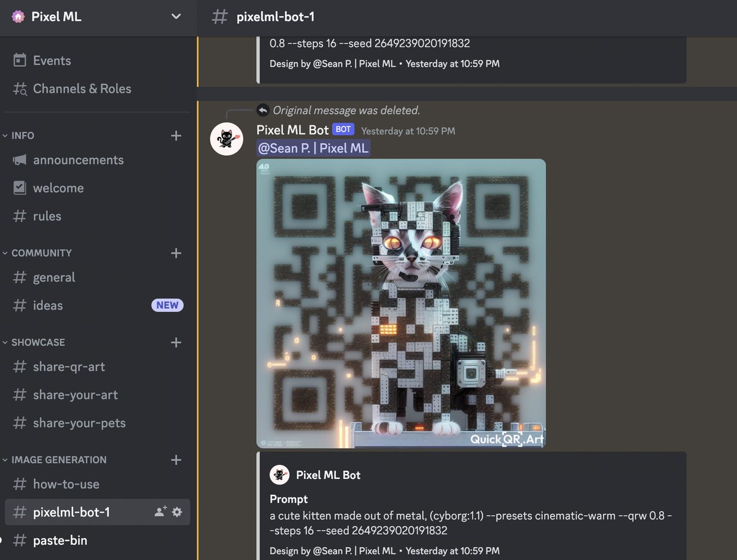Click the Events sidebar label
Image resolution: width=737 pixels, height=560 pixels.
[x=52, y=60]
